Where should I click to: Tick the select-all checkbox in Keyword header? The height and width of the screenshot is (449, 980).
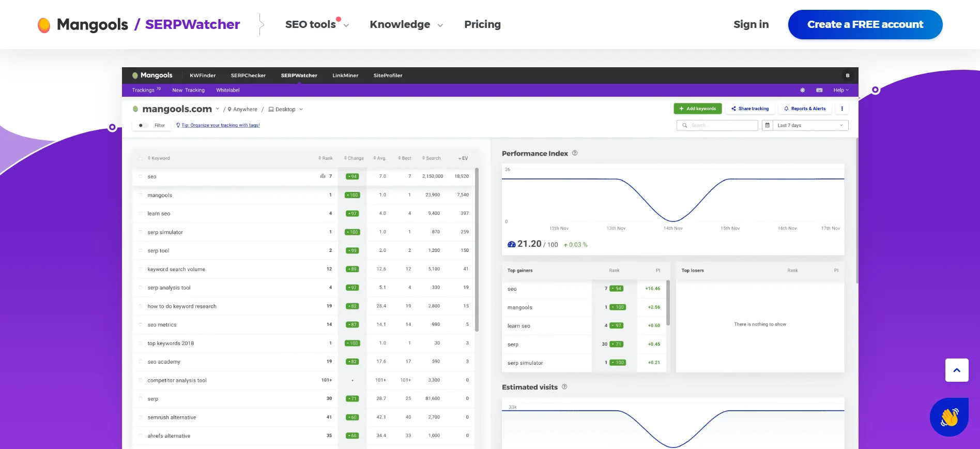[140, 158]
